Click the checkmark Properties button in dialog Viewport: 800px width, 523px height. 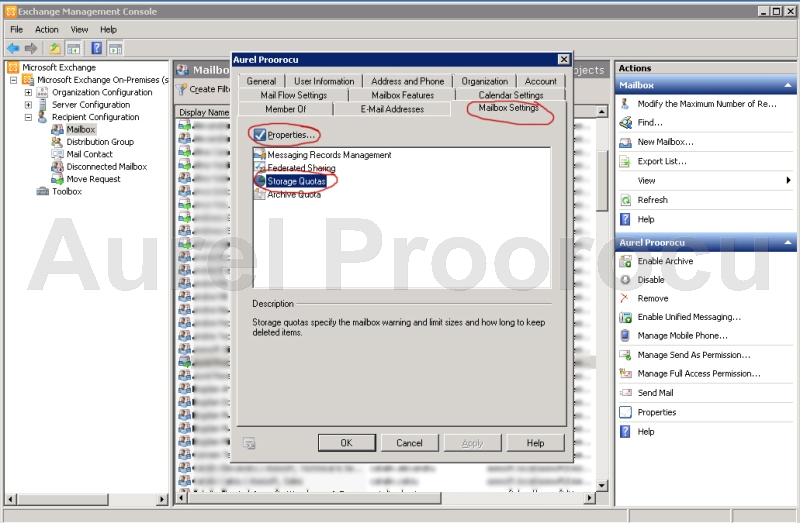click(x=284, y=135)
